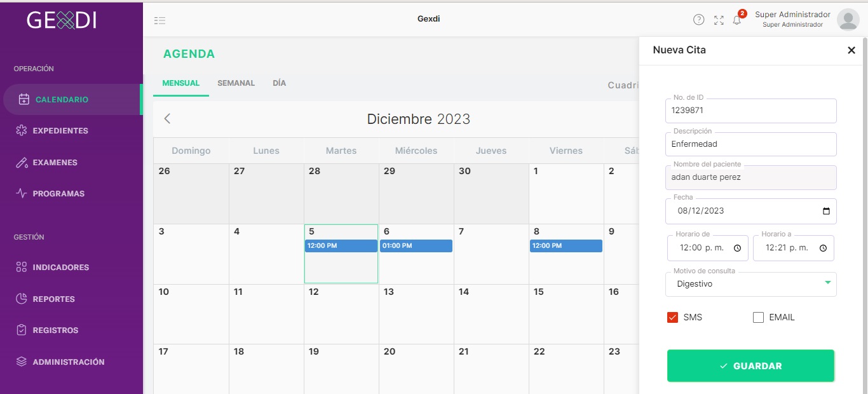Viewport: 868px width, 394px height.
Task: Select December 13 calendar cell
Action: point(416,314)
